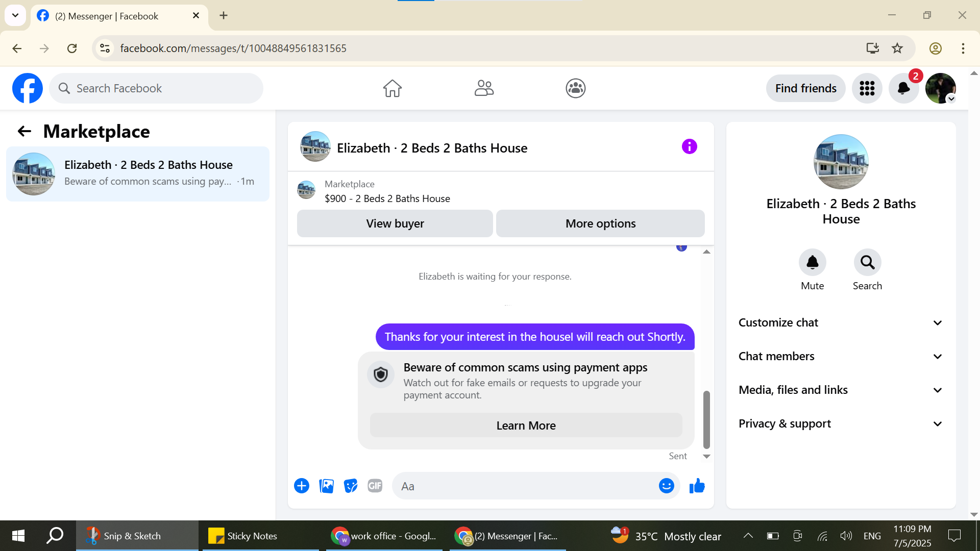Screen dimensions: 980x551
Task: Click the Learn More button
Action: [526, 425]
